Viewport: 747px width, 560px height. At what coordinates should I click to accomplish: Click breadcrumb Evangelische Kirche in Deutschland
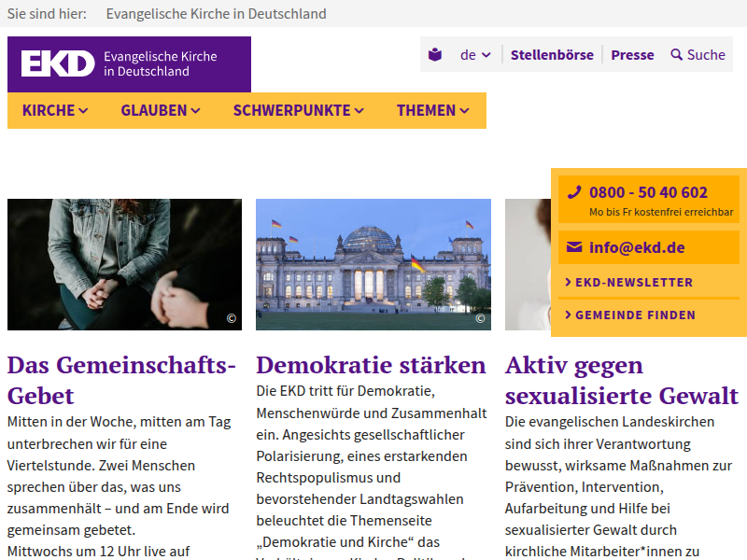(217, 14)
